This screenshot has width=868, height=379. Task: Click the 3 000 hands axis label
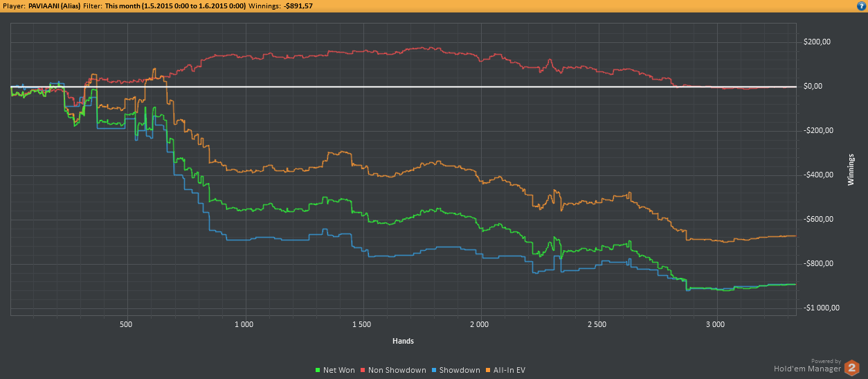pos(714,324)
